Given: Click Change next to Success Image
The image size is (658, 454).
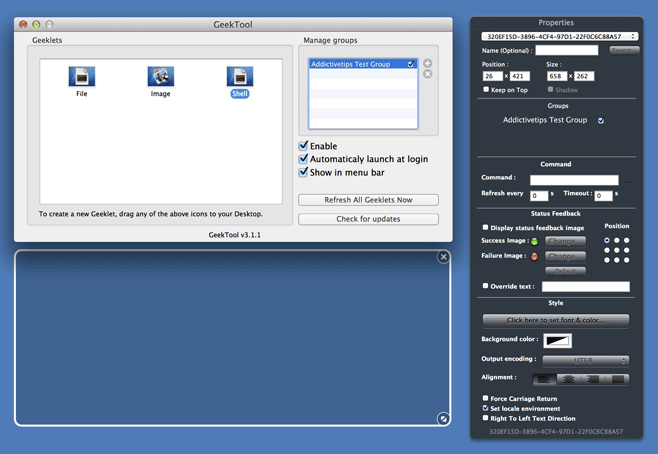Looking at the screenshot, I should point(565,241).
